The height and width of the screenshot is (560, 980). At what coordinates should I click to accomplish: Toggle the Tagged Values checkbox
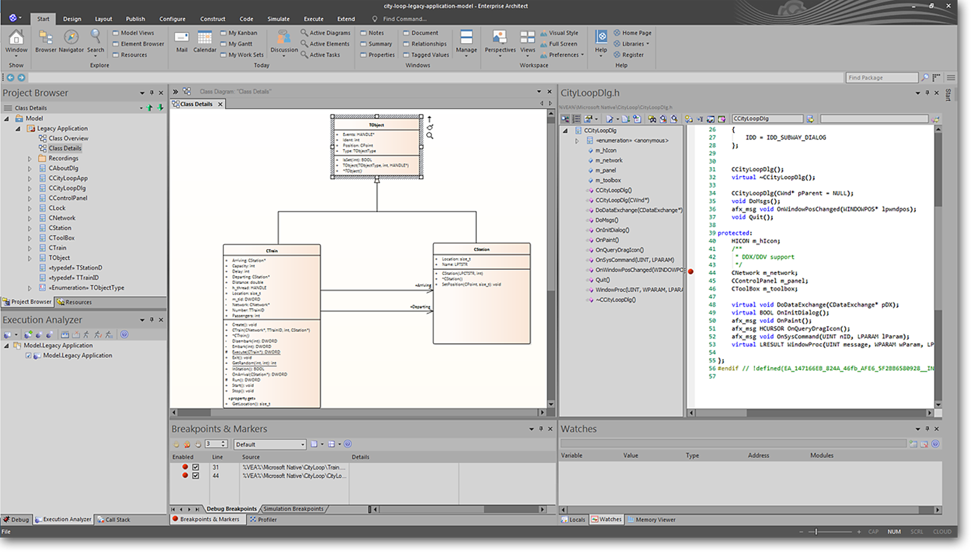click(406, 55)
